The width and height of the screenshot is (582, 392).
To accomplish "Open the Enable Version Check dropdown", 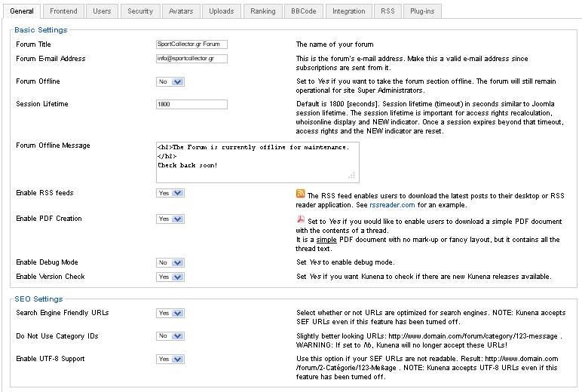I will click(x=170, y=277).
